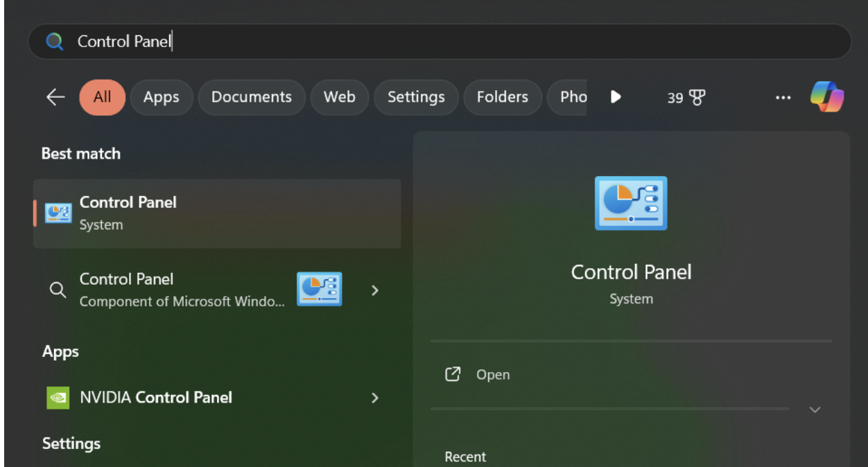Click the large Control Panel icon in preview pane
Viewport: 868px width, 467px height.
click(x=630, y=202)
